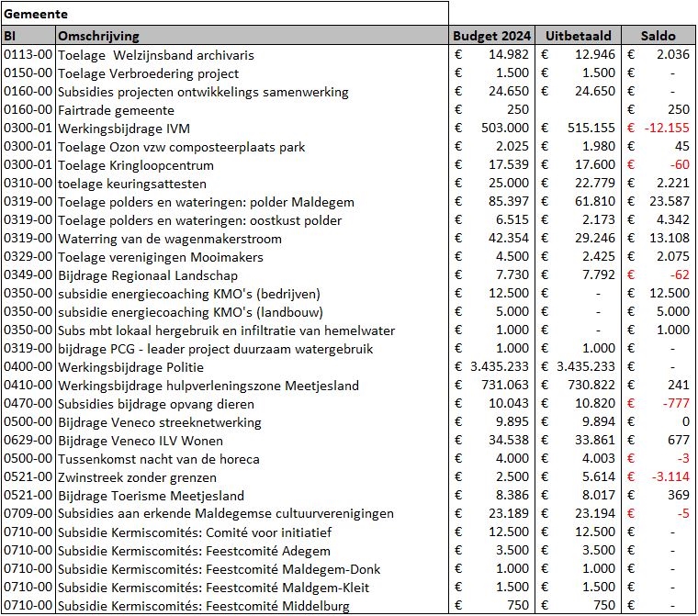Select the red -777 saldo value

(x=676, y=404)
